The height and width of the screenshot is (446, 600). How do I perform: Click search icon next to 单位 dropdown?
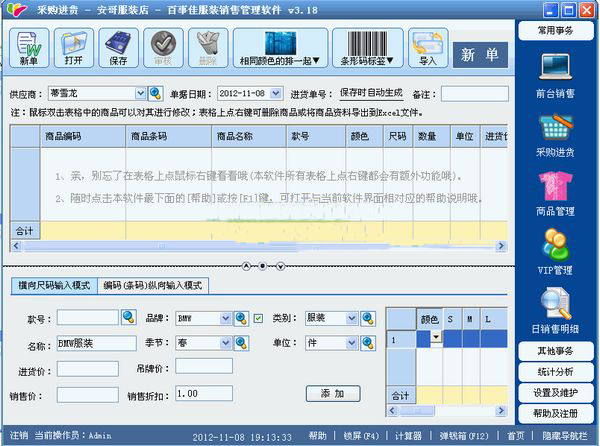click(x=368, y=343)
